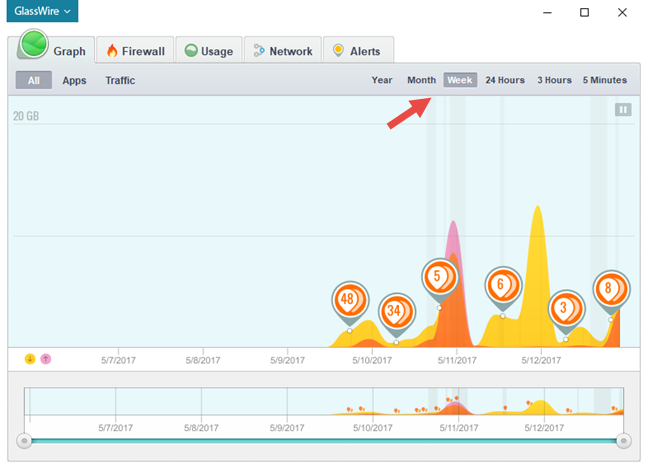Open the Network tab
The width and height of the screenshot is (648, 469).
click(x=283, y=50)
